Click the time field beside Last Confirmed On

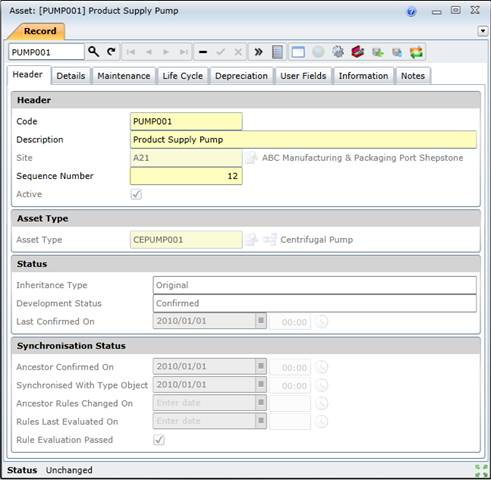(x=290, y=322)
